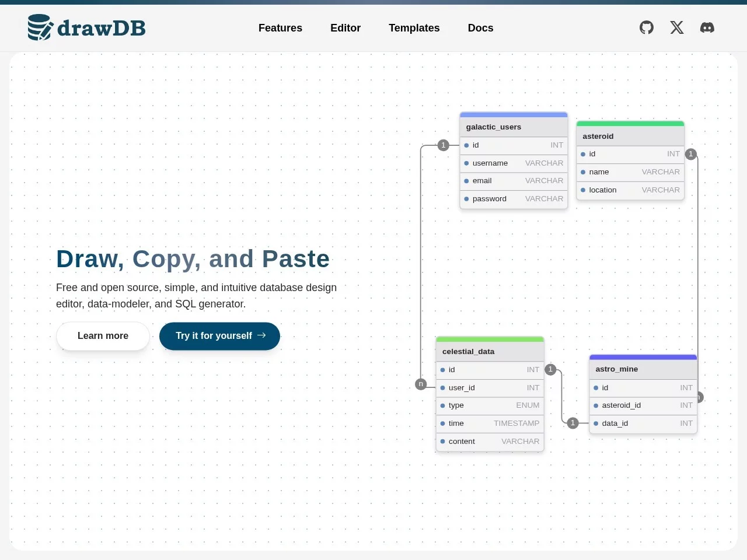Viewport: 747px width, 560px height.
Task: Click the location VARCHAR row in asteroid table
Action: click(630, 190)
